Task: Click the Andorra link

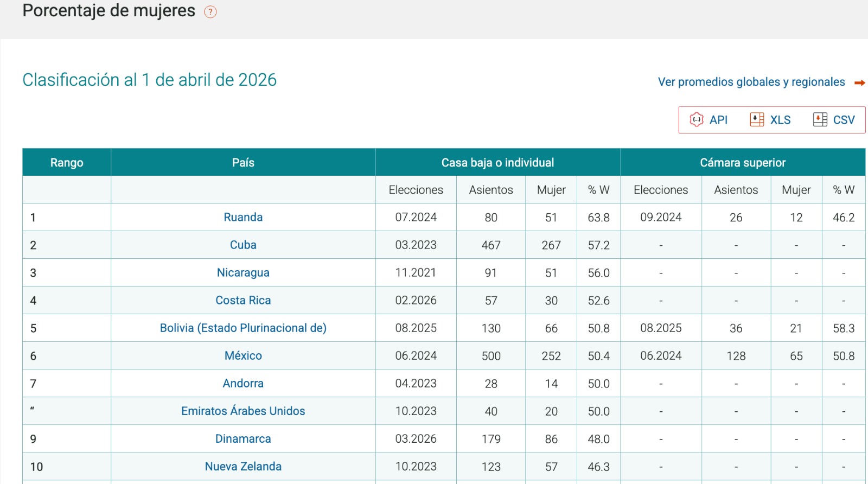Action: (243, 383)
